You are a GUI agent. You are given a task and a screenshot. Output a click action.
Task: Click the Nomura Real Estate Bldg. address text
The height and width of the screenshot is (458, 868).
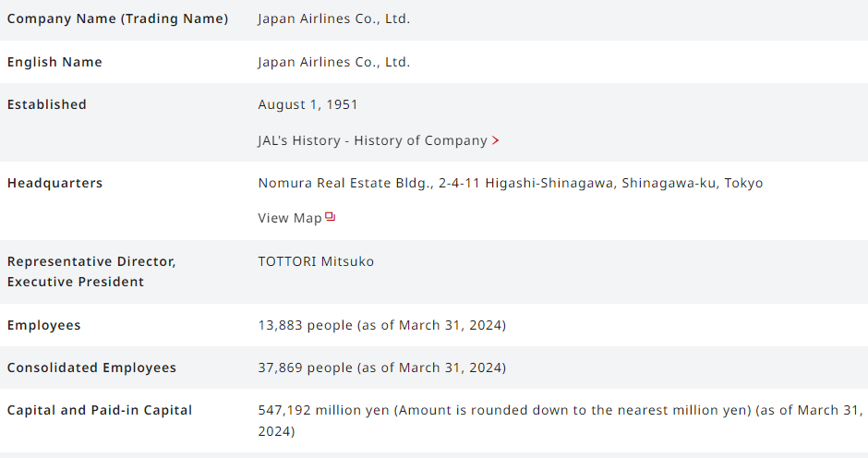(x=510, y=184)
